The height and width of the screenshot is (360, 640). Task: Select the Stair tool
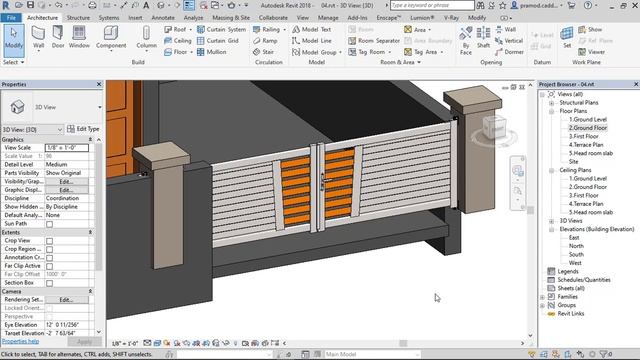click(263, 52)
